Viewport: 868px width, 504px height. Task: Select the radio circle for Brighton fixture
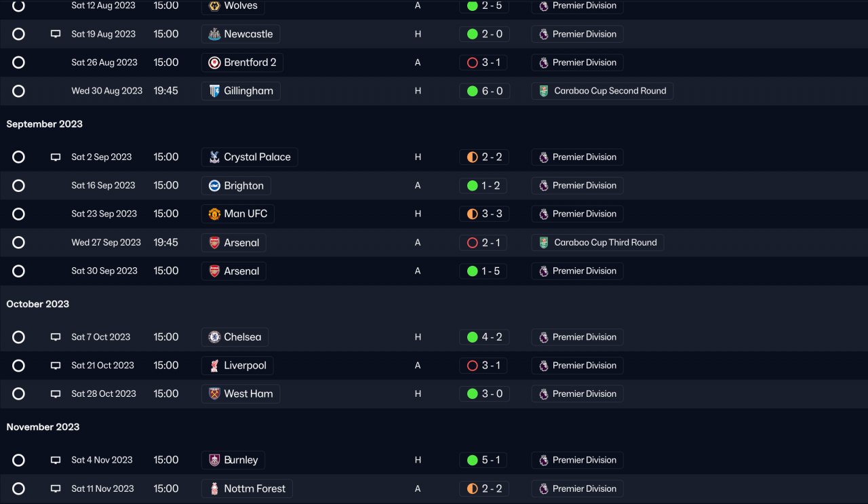tap(18, 185)
